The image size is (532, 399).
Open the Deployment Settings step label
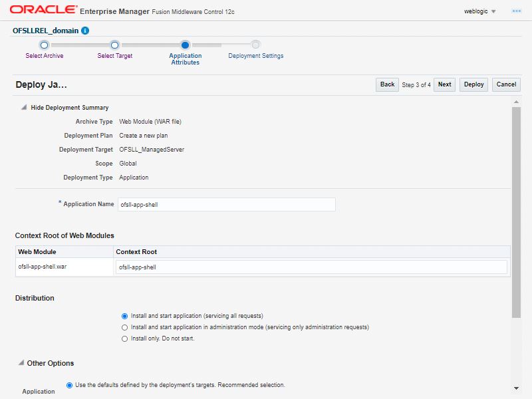pyautogui.click(x=256, y=56)
